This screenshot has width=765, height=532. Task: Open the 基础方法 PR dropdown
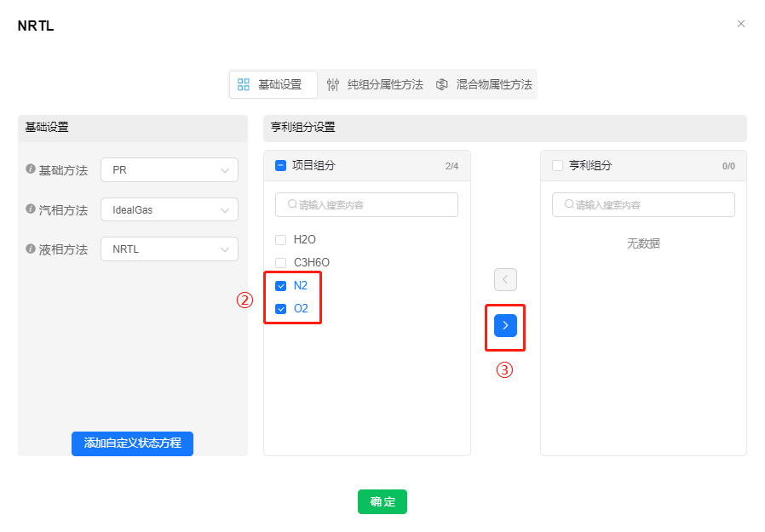pyautogui.click(x=170, y=169)
